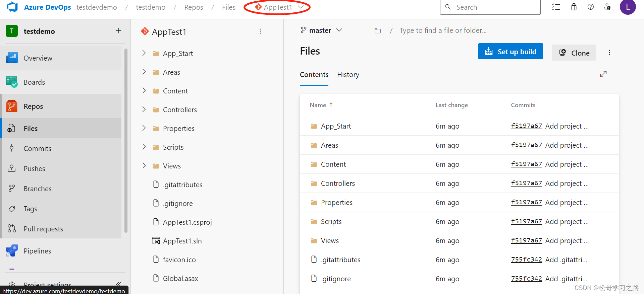Open Scripts folder in file table
This screenshot has width=644, height=294.
[331, 221]
